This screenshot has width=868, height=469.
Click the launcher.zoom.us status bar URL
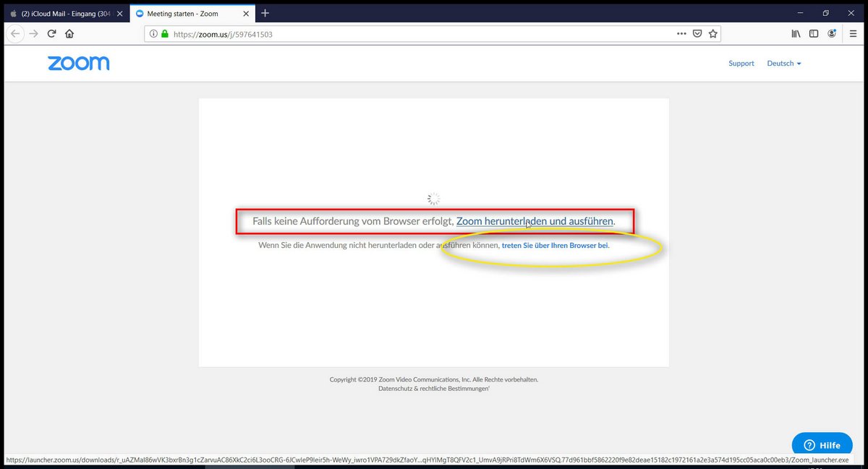pyautogui.click(x=427, y=460)
